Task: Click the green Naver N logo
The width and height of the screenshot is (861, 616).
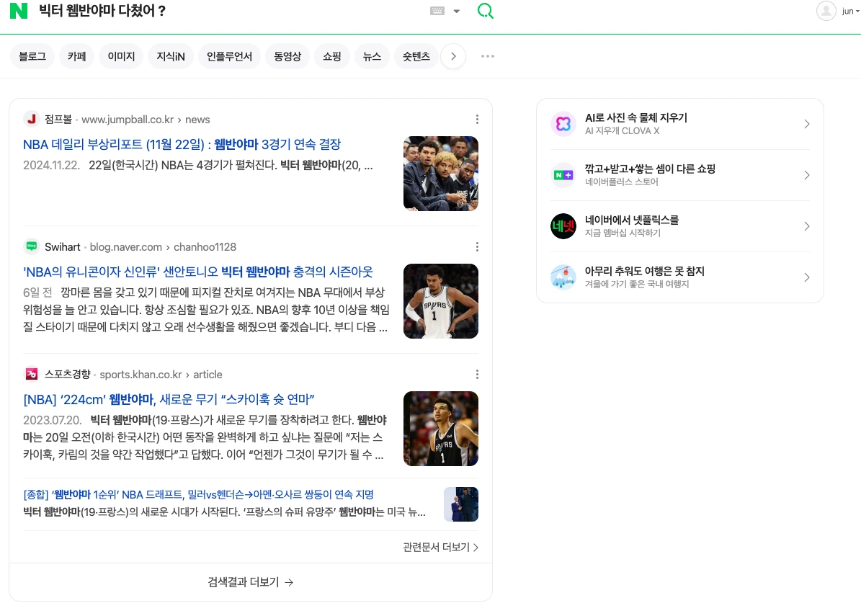Action: pyautogui.click(x=19, y=10)
